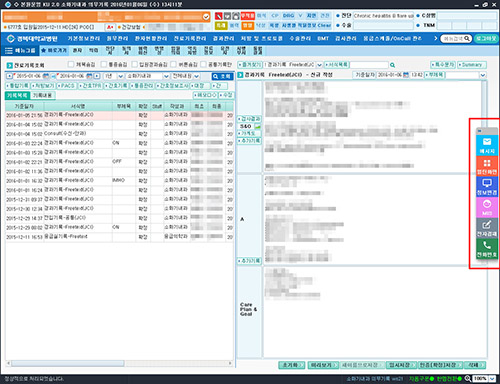Click the red pen icon beside patient banner

coord(218,16)
